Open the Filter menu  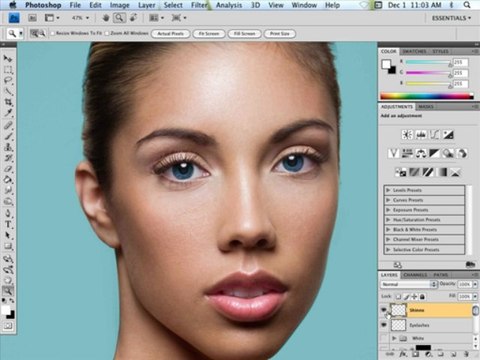click(x=199, y=5)
